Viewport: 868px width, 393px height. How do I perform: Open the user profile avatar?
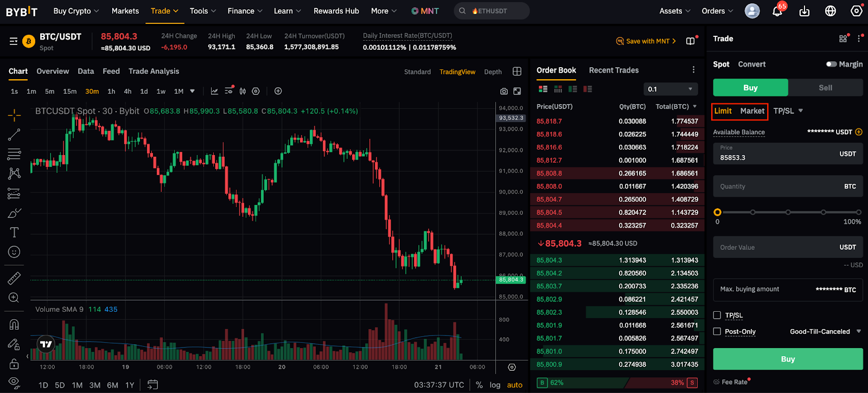752,11
